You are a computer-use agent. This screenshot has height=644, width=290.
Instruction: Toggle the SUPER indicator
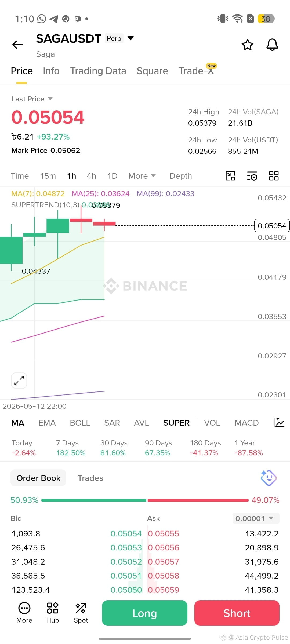(176, 423)
